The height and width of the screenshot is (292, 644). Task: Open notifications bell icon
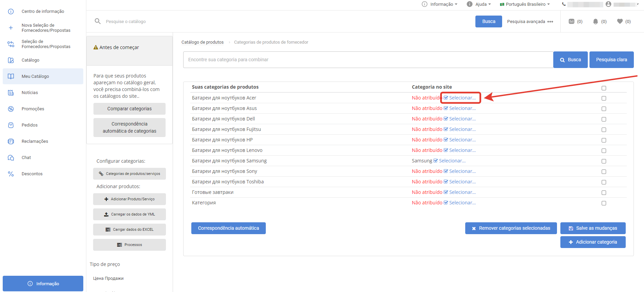pyautogui.click(x=596, y=21)
